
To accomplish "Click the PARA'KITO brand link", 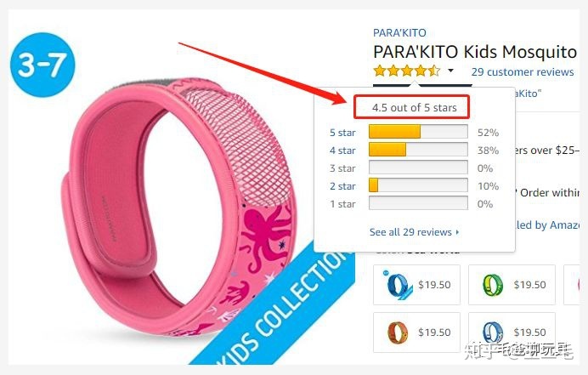I will click(x=399, y=32).
